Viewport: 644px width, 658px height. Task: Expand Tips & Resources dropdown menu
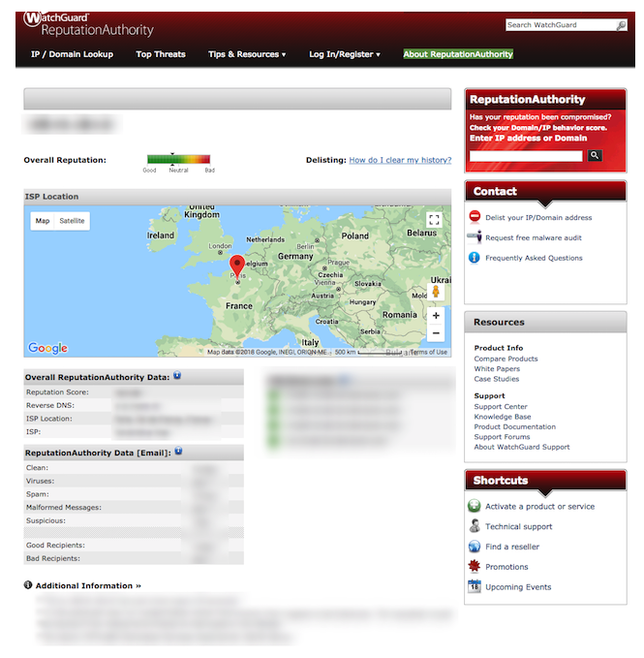click(x=247, y=54)
